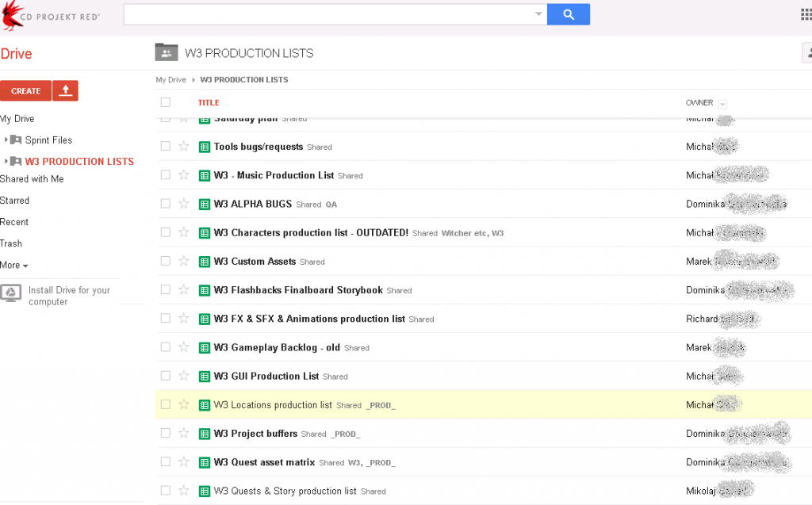Star W3 FX & SFX & Animations list
This screenshot has height=505, width=812.
point(183,318)
